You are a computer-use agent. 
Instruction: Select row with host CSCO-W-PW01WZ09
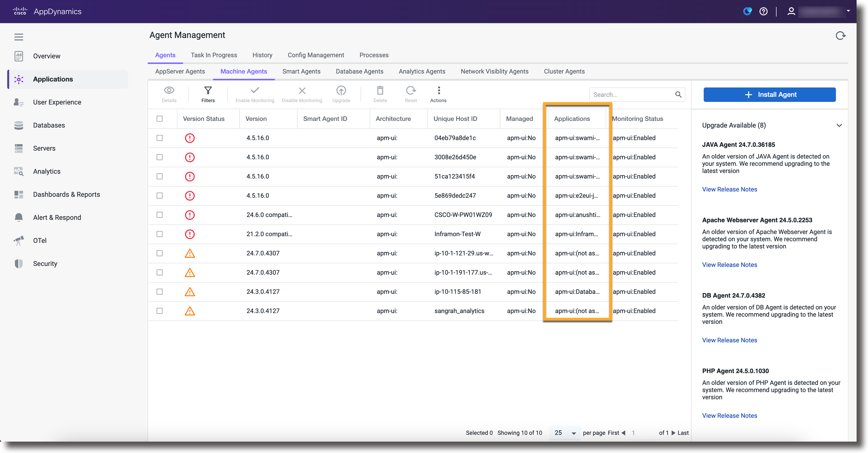159,215
